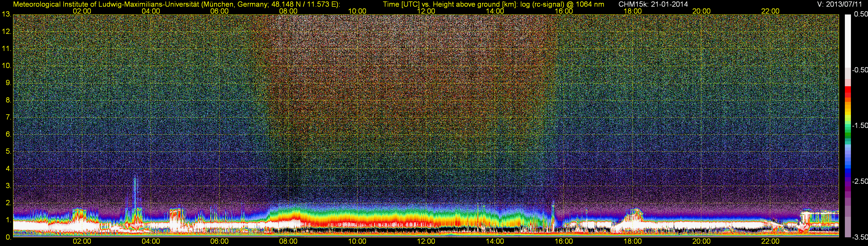Click the '06:00' label on the bottom time axis
This screenshot has width=868, height=246.
tap(219, 241)
